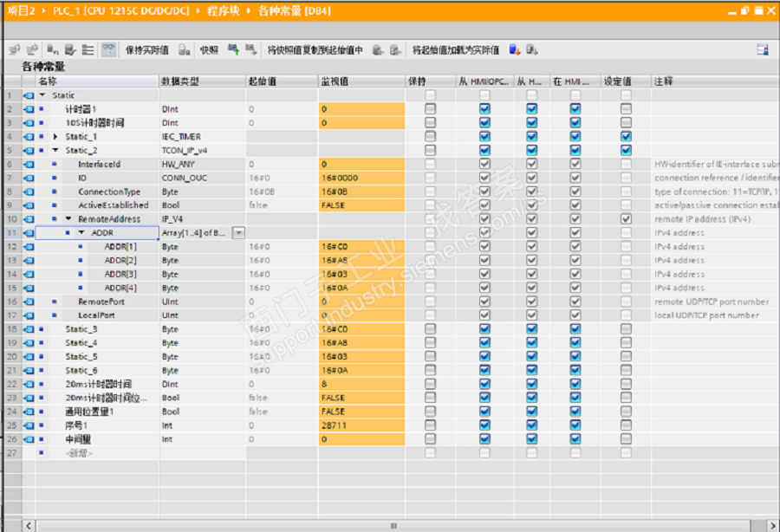Click the horizontal scrollbar thumb
Screen dimensions: 780x532
[393, 526]
